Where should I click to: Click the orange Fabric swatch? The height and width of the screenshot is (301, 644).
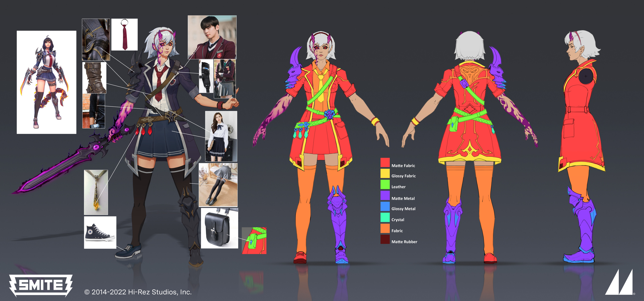coord(385,228)
